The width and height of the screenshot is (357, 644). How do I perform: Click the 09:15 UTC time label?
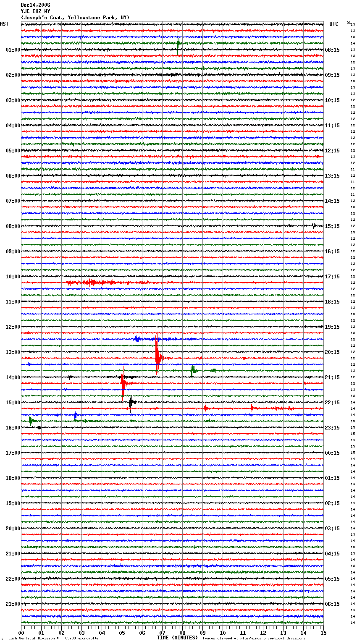pyautogui.click(x=332, y=75)
